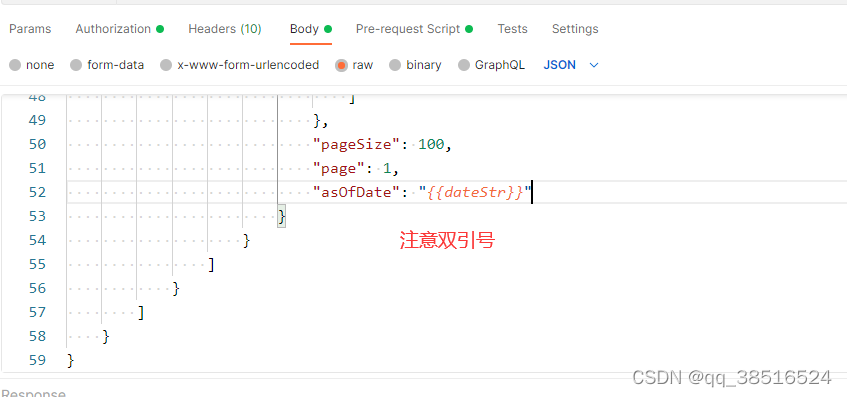Click the highlighted closing brace on line 53

(281, 216)
